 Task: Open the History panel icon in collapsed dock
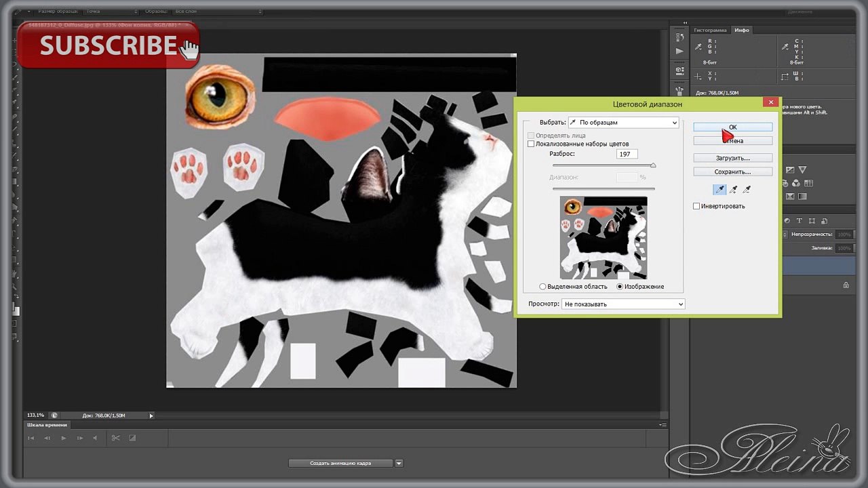click(679, 36)
